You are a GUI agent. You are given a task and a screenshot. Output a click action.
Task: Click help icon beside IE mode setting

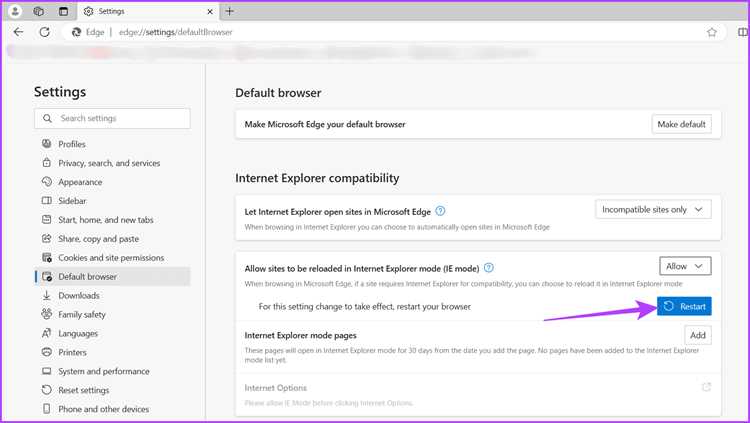pos(488,268)
